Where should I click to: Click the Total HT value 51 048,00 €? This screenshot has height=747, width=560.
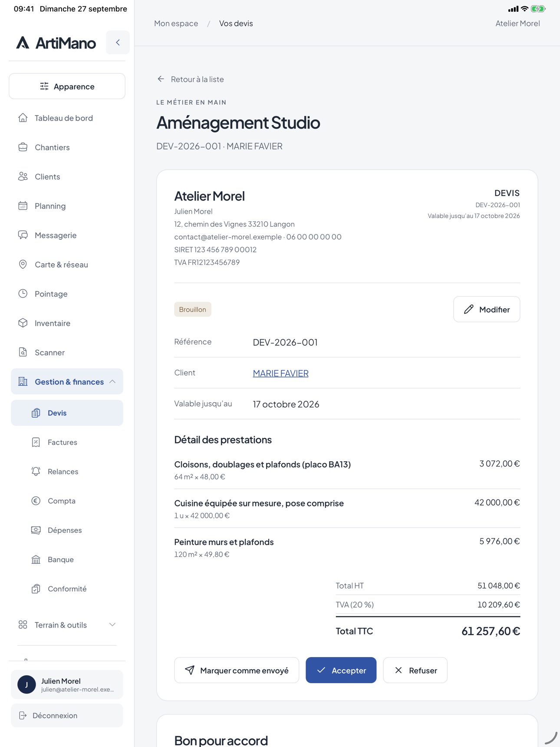pyautogui.click(x=498, y=585)
